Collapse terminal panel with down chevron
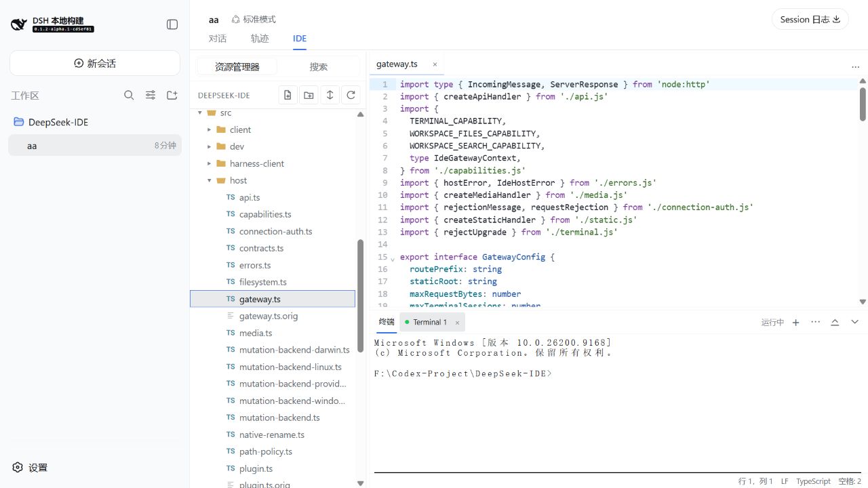Viewport: 868px width, 488px height. (x=854, y=322)
